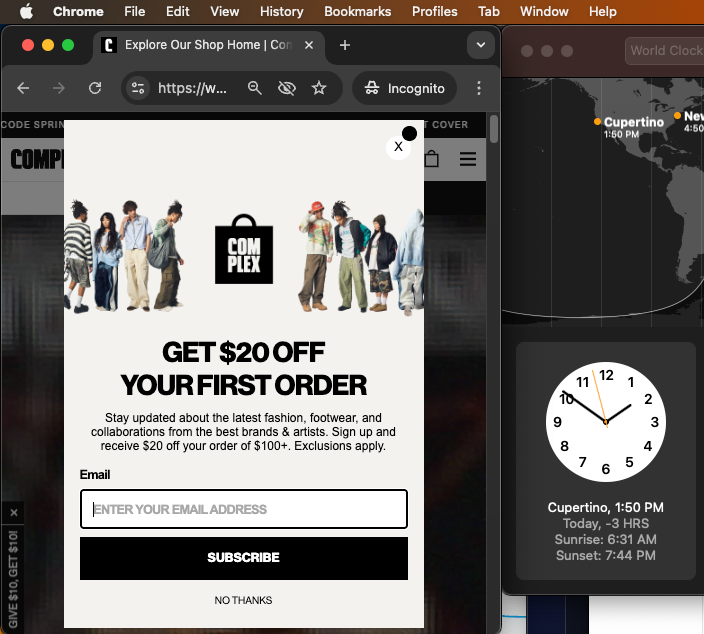Expand the tab search dropdown
704x634 pixels.
point(480,45)
